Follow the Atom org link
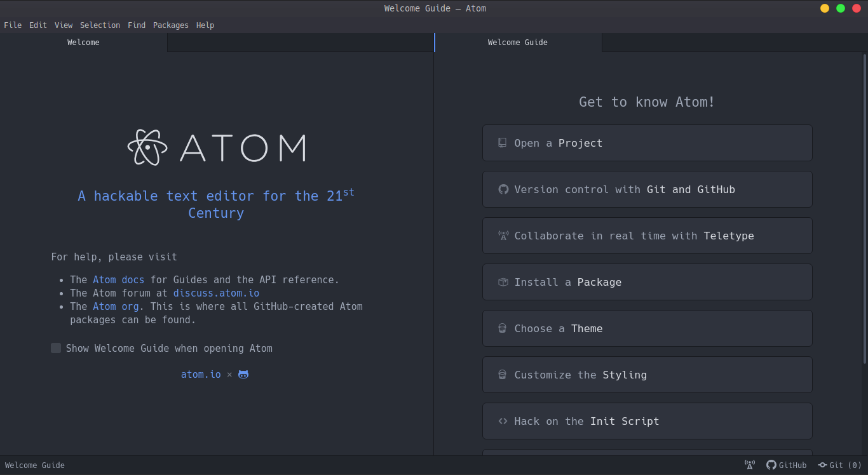This screenshot has width=868, height=475. pyautogui.click(x=116, y=307)
